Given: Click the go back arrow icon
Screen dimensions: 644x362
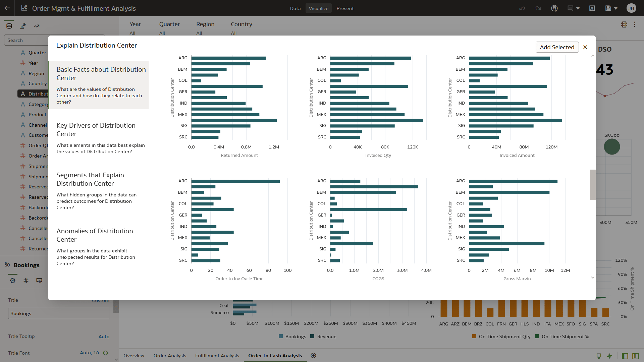Looking at the screenshot, I should pos(7,8).
